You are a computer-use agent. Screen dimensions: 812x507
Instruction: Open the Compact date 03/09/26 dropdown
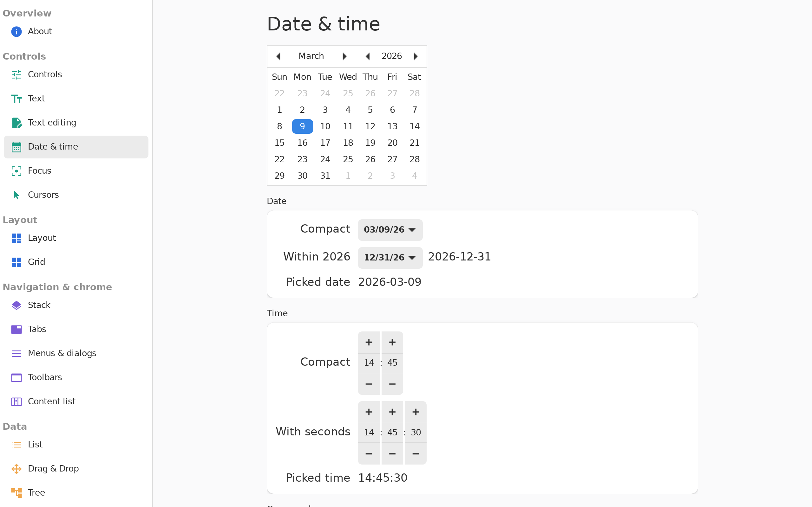tap(390, 230)
